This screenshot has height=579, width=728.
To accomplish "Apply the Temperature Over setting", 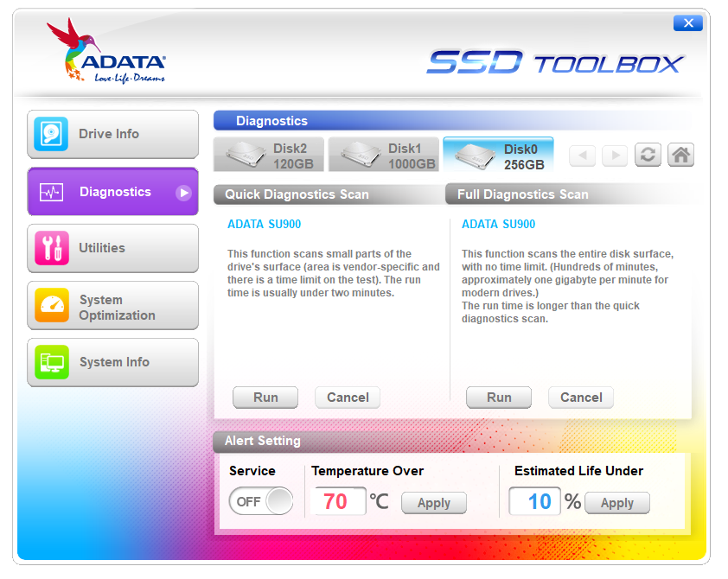I will click(434, 503).
